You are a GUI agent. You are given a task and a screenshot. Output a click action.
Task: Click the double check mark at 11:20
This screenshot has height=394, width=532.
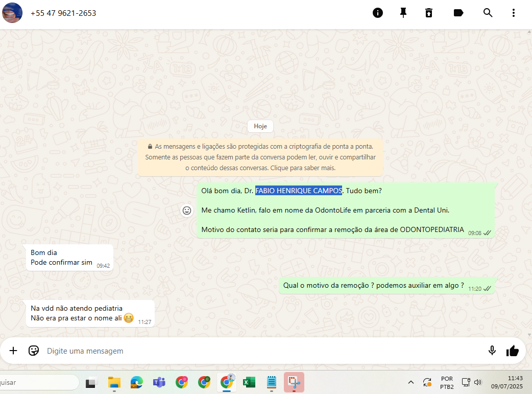487,288
